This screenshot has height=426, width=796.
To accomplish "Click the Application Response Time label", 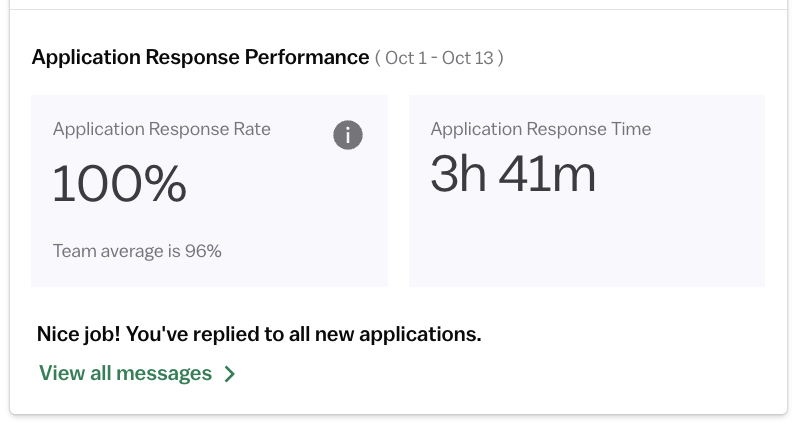I will click(541, 129).
